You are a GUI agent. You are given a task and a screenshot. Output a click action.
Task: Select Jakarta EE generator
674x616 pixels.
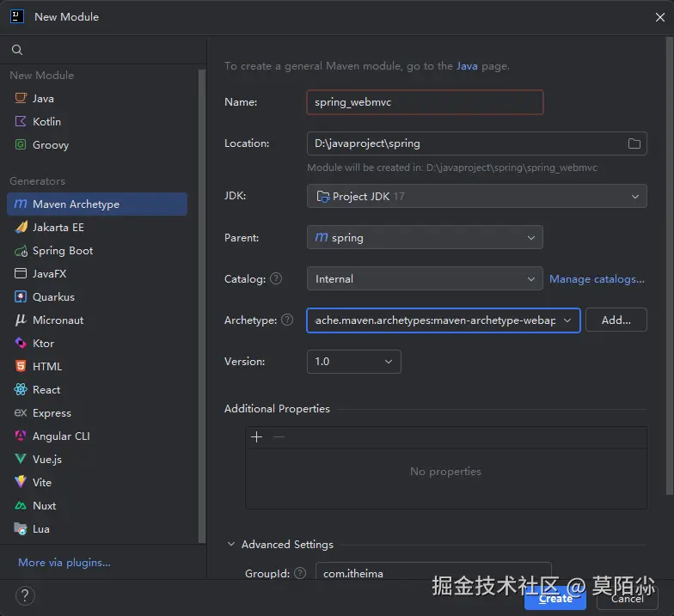(x=97, y=227)
